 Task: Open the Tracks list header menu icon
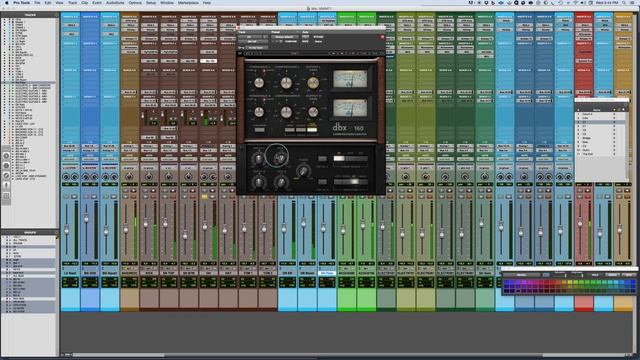tap(56, 15)
